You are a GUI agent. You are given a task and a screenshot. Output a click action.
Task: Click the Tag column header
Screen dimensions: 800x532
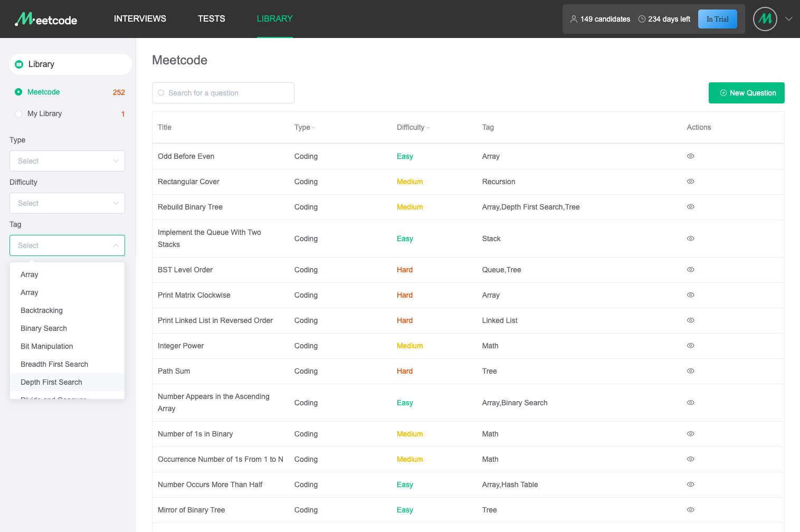point(488,127)
